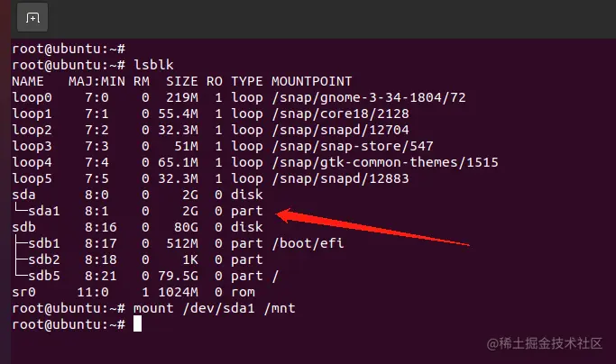616x364 pixels.
Task: Click the MOUNTPOINT column header
Action: 311,81
